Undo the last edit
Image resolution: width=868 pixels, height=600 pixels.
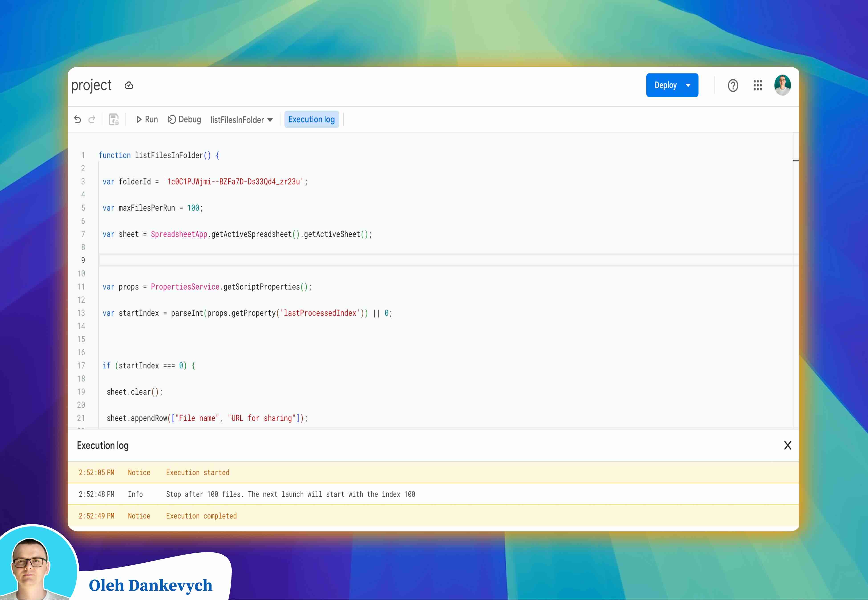[77, 120]
